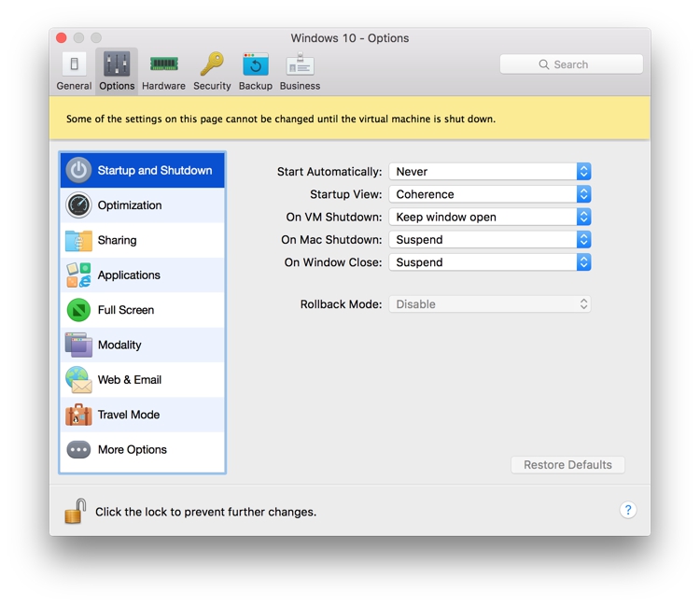Select Modality in the sidebar list
Viewport: 700px width, 606px height.
point(143,345)
